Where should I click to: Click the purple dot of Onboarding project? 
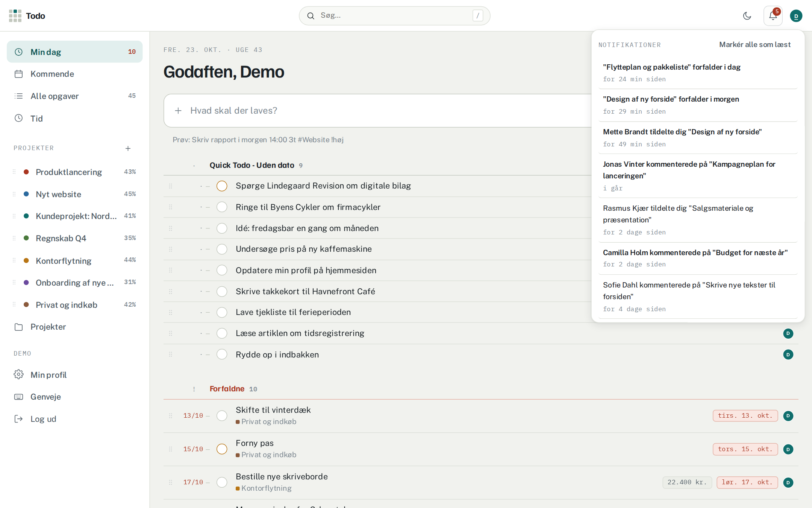[26, 283]
